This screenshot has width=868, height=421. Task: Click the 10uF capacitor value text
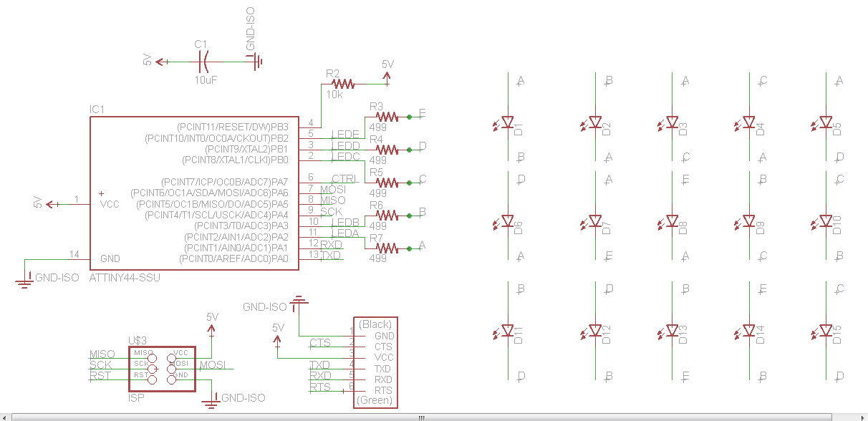206,81
